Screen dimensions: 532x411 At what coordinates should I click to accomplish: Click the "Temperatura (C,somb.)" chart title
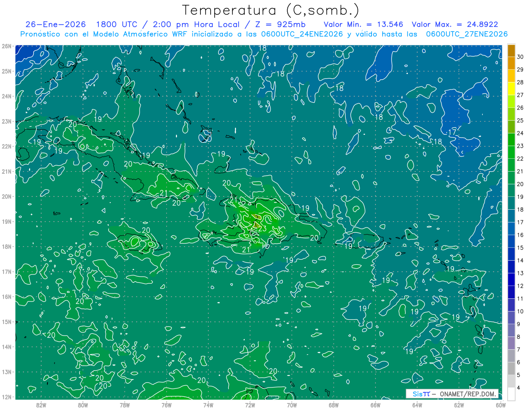click(270, 10)
